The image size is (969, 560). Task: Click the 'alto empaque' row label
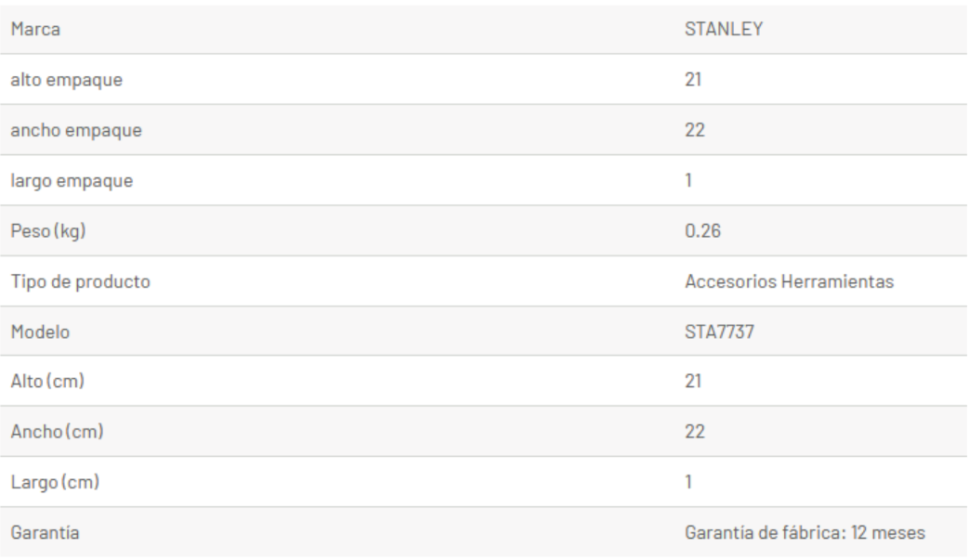click(x=66, y=80)
